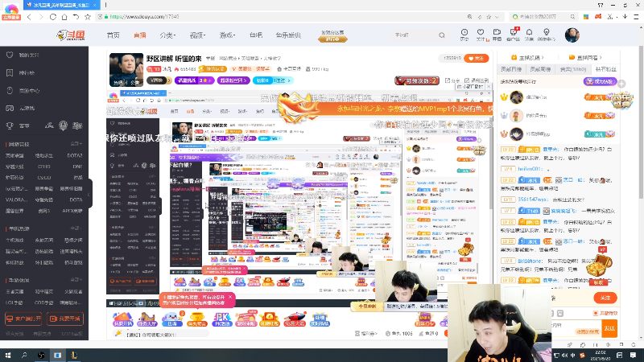Viewport: 644px width, 362px height.
Task: Open the Windows Start button
Action: pos(7,355)
